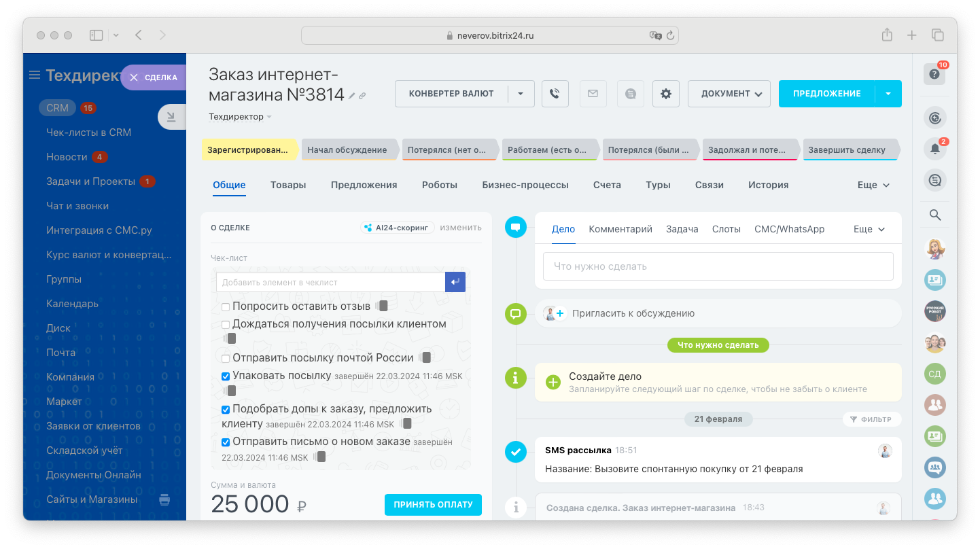Click the green plus icon for Создайте дело
980x549 pixels.
(553, 383)
